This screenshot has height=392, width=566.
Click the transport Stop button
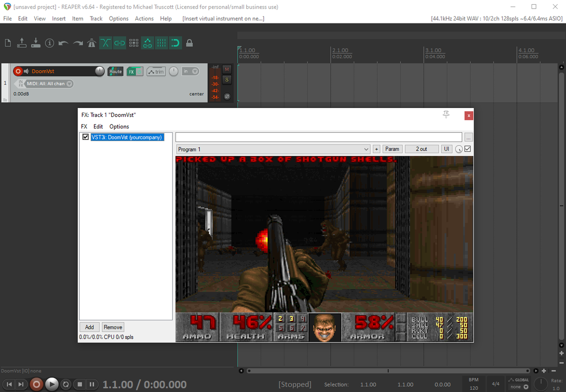pyautogui.click(x=80, y=384)
